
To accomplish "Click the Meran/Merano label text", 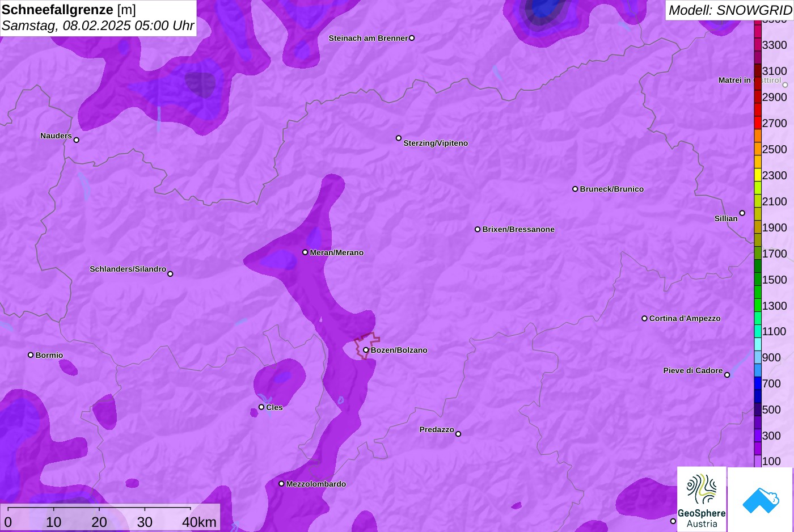I will [x=337, y=252].
